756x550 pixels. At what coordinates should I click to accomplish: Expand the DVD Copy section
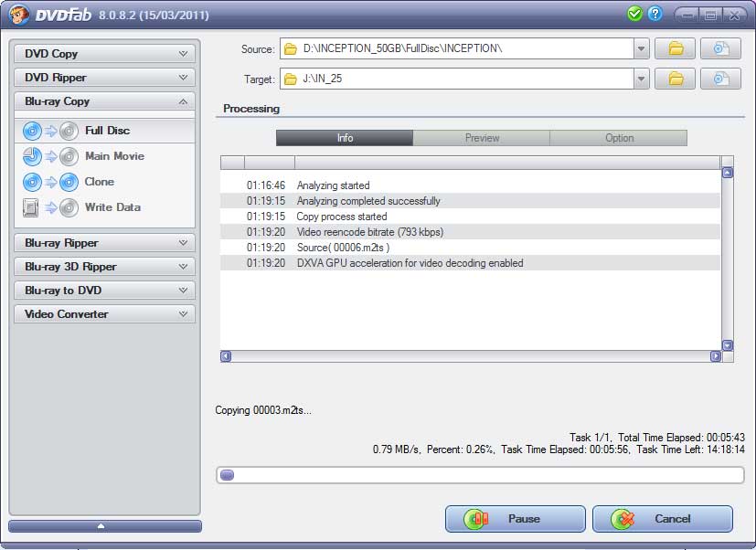(x=104, y=54)
